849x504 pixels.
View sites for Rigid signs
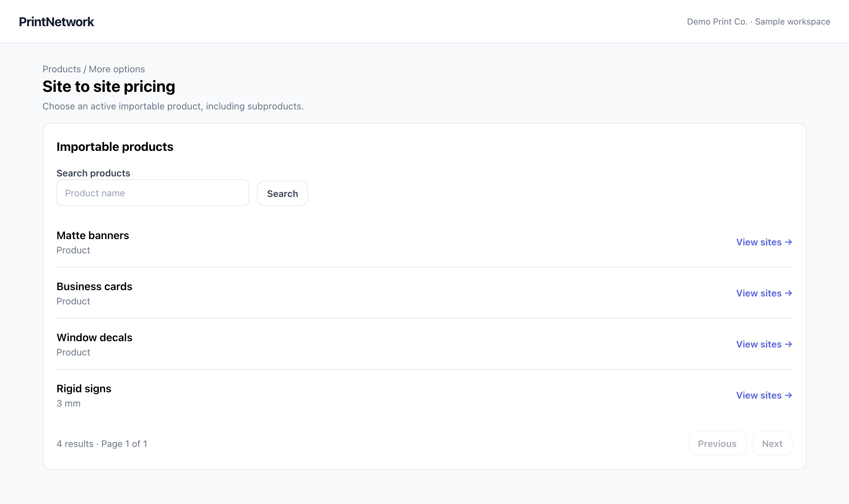coord(764,395)
